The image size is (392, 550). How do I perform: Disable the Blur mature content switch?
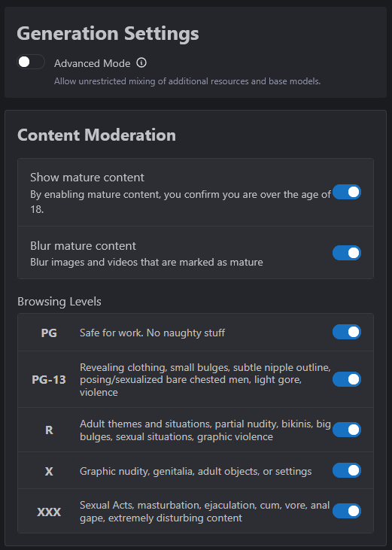click(346, 253)
